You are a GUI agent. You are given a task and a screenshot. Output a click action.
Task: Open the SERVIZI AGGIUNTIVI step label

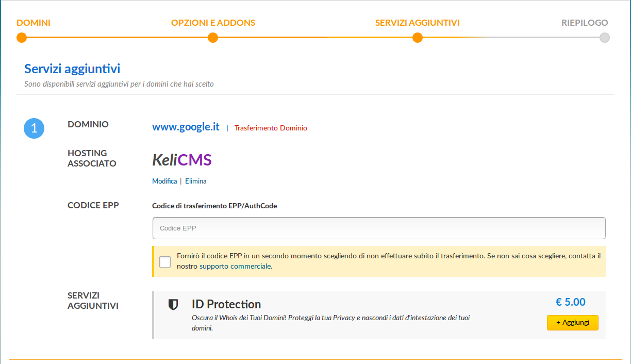point(418,23)
